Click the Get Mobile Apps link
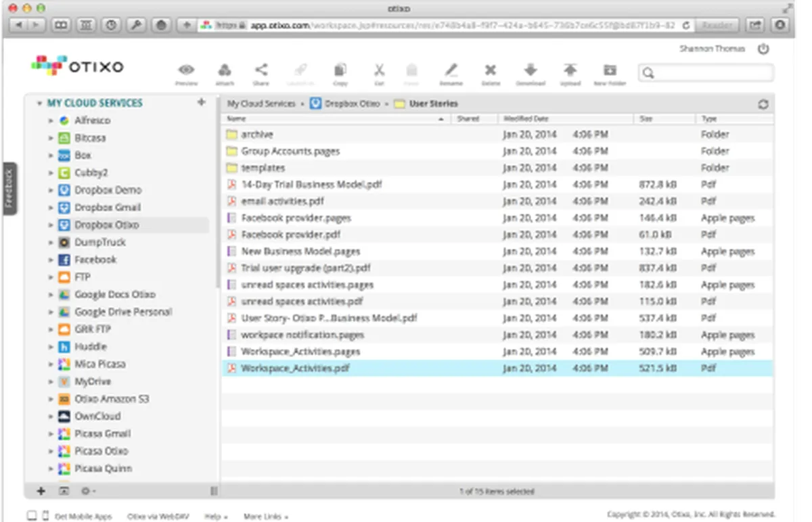Image resolution: width=812 pixels, height=522 pixels. pyautogui.click(x=83, y=517)
